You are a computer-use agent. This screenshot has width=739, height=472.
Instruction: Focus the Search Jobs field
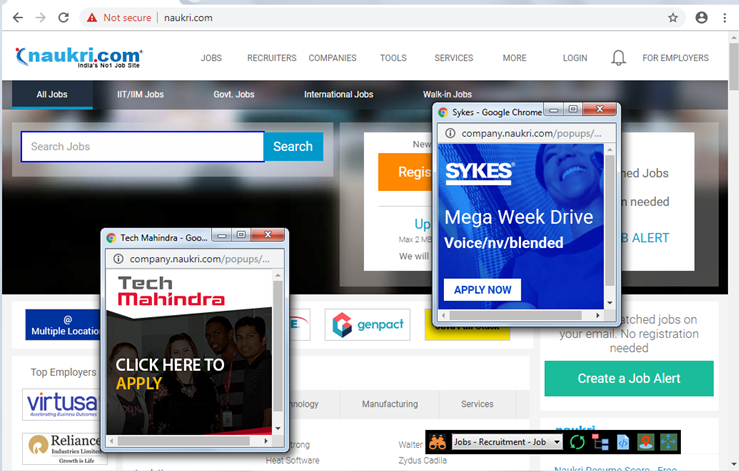click(142, 147)
